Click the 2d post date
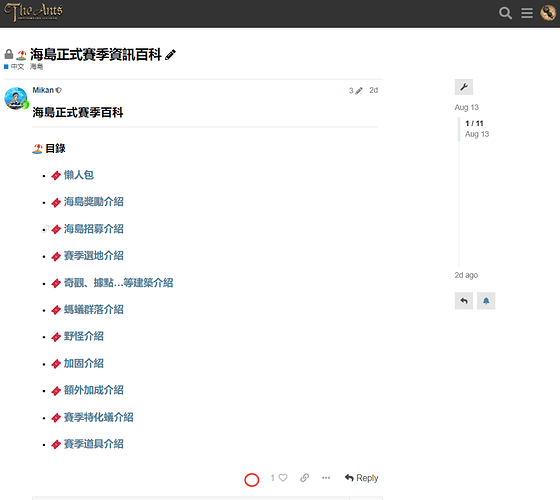 (374, 90)
